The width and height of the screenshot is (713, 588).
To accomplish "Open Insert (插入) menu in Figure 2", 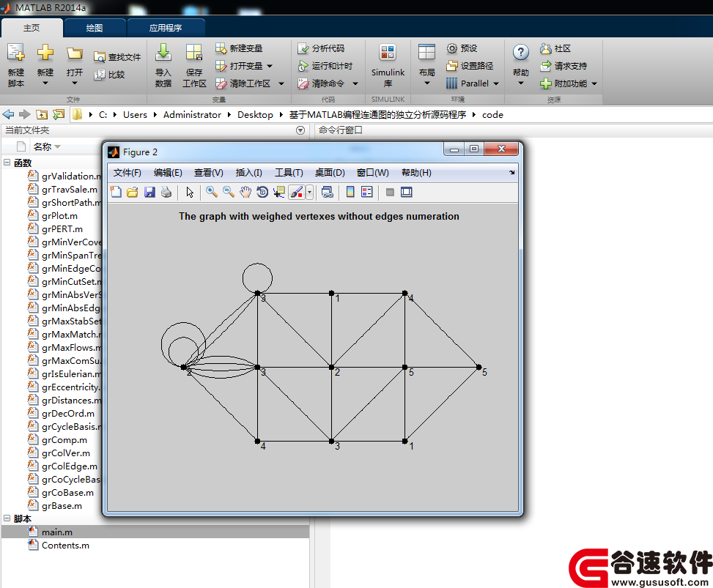I will (x=248, y=173).
